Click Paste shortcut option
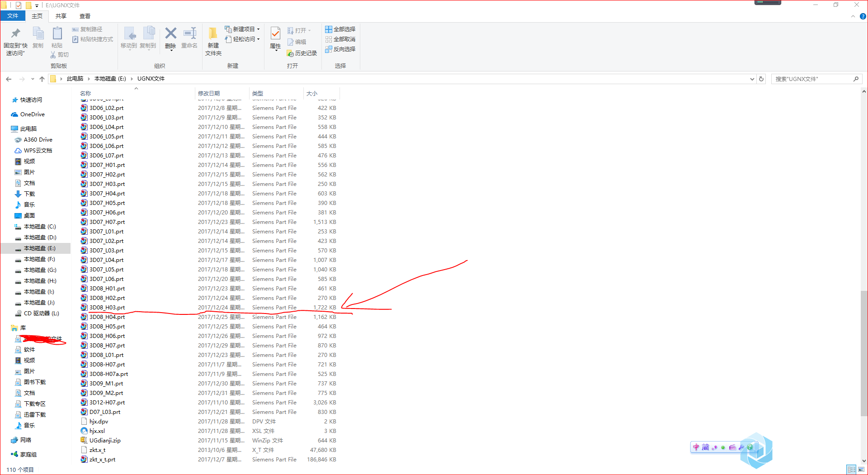The width and height of the screenshot is (868, 475). [93, 39]
